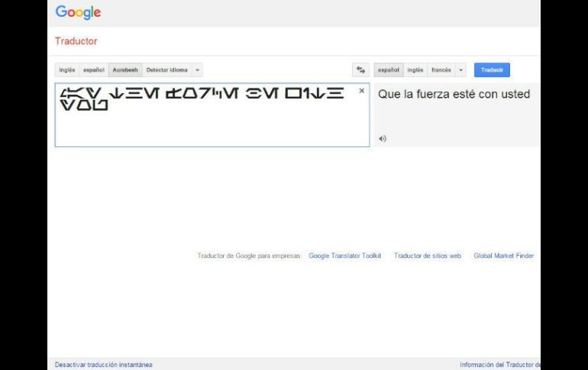Click the Traductor page title
This screenshot has height=370, width=588.
tap(76, 41)
